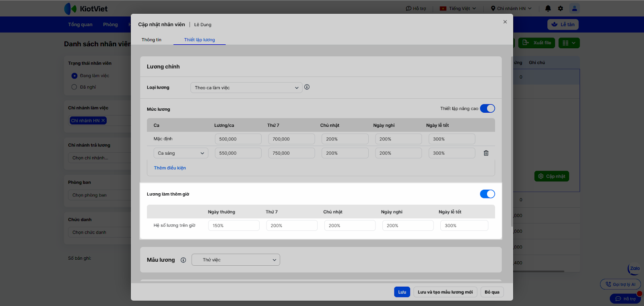Click info icon next to Loại lương
The image size is (644, 306).
[307, 87]
